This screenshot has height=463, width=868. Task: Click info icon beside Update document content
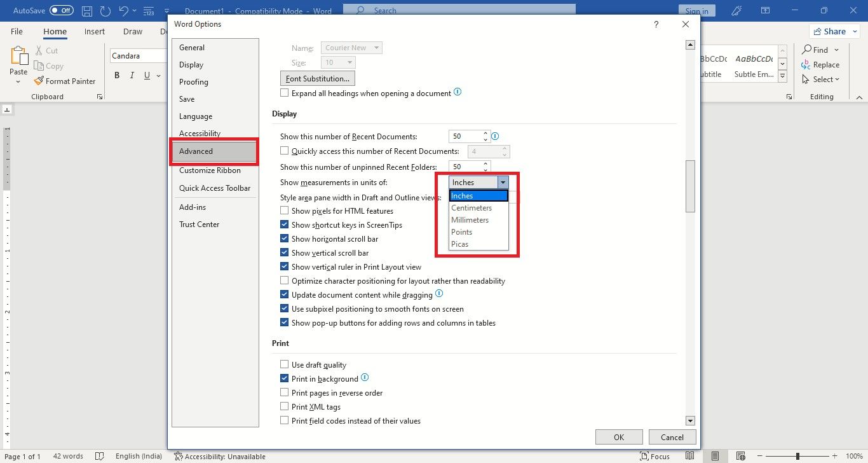click(439, 294)
